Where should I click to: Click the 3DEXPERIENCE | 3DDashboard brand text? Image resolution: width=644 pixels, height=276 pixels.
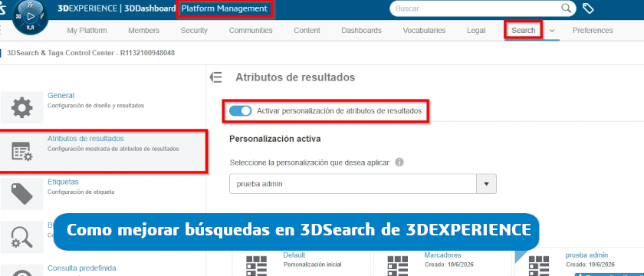(117, 8)
